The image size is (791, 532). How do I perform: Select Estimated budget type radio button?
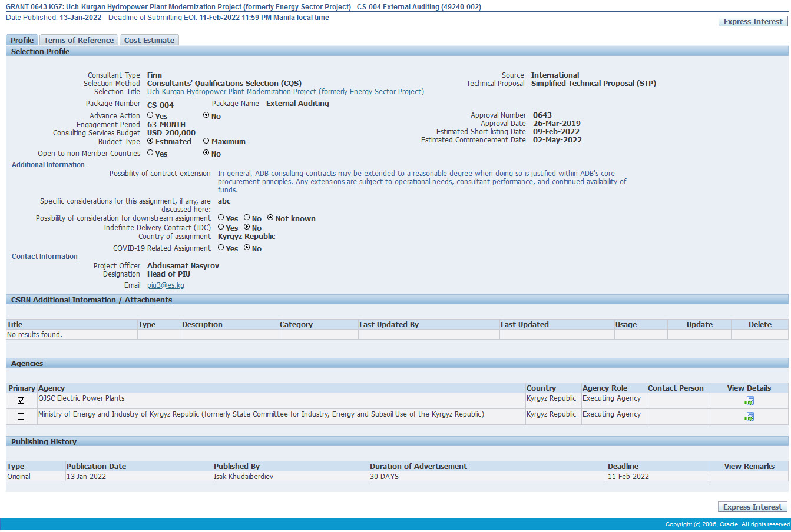150,141
